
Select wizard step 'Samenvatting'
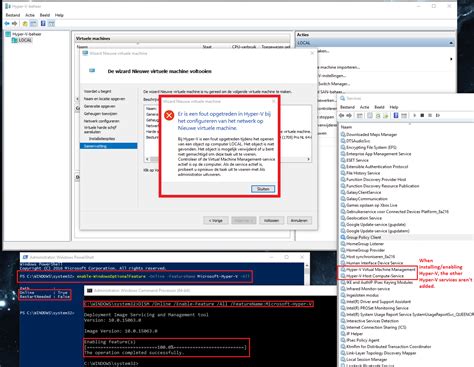109,146
